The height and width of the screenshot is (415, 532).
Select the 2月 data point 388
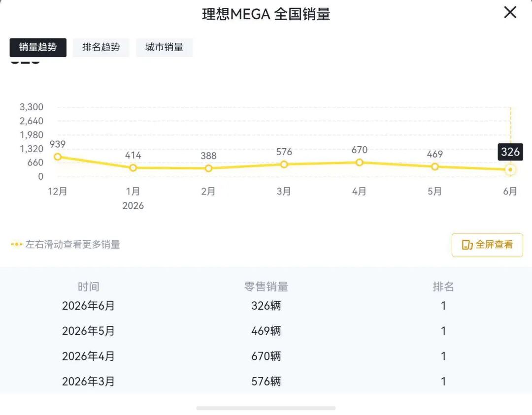[x=208, y=168]
